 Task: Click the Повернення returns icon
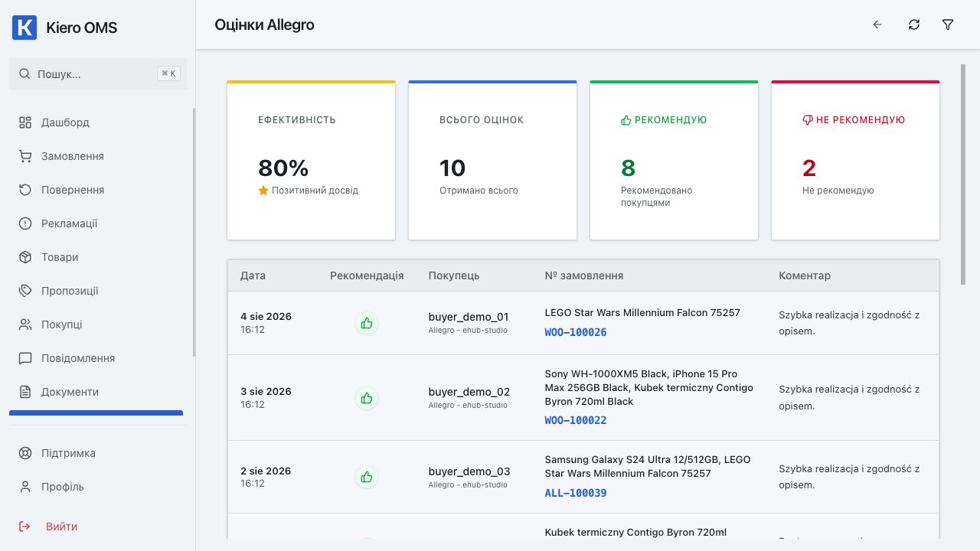[25, 190]
